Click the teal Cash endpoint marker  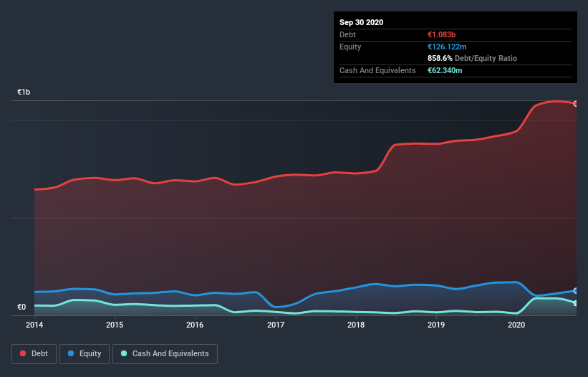[x=576, y=303]
